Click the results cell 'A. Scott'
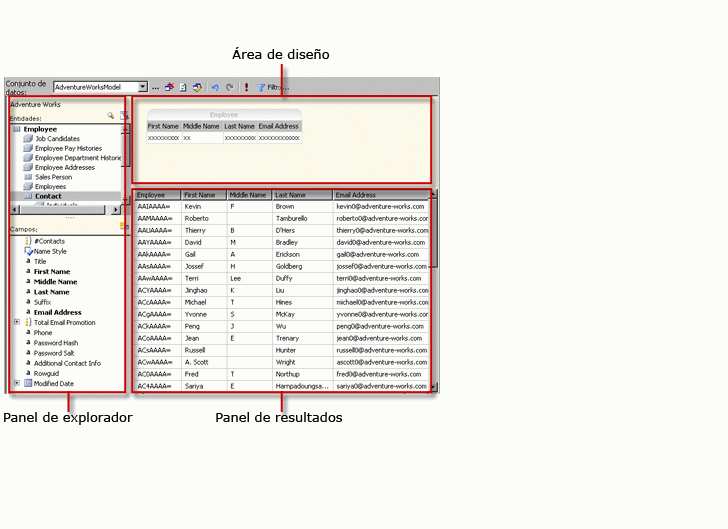 pyautogui.click(x=196, y=362)
